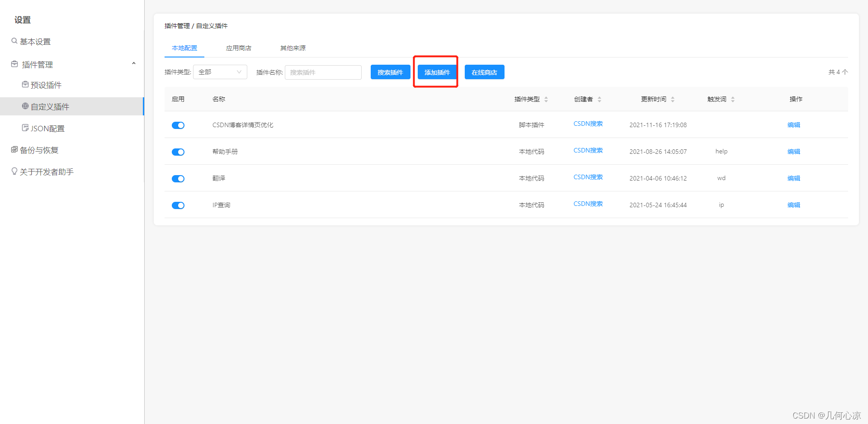This screenshot has height=424, width=868.
Task: Click the trigger word ip
Action: [x=722, y=205]
